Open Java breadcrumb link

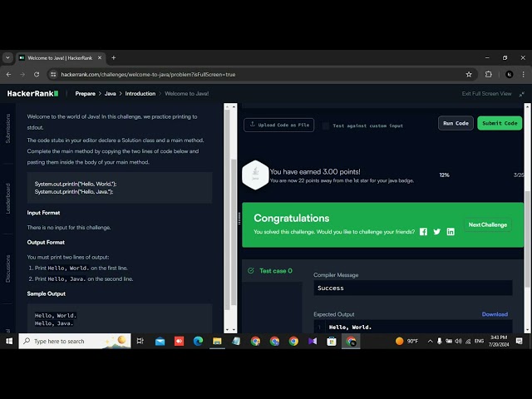coord(110,94)
